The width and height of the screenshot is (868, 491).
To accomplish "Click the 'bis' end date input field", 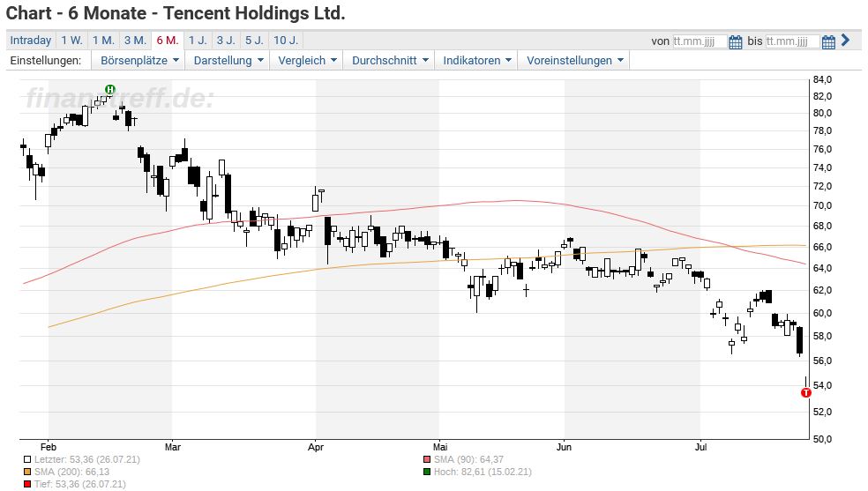I will coord(792,41).
